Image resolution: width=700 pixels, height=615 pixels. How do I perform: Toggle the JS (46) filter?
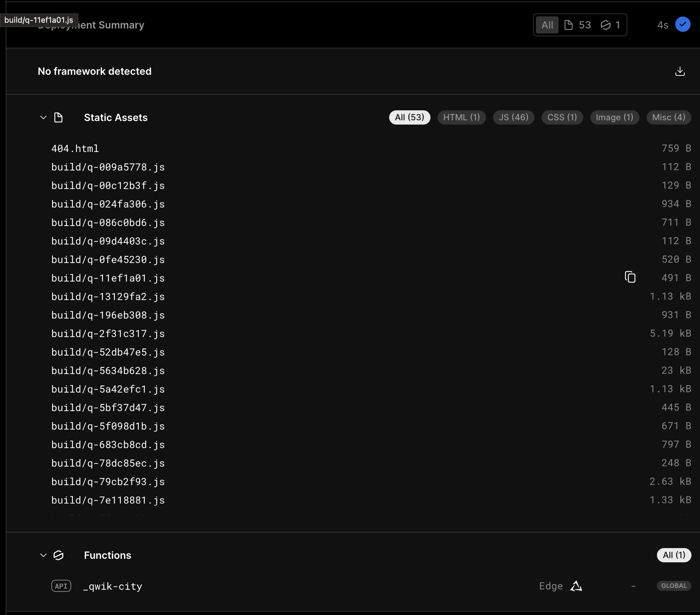click(x=513, y=117)
